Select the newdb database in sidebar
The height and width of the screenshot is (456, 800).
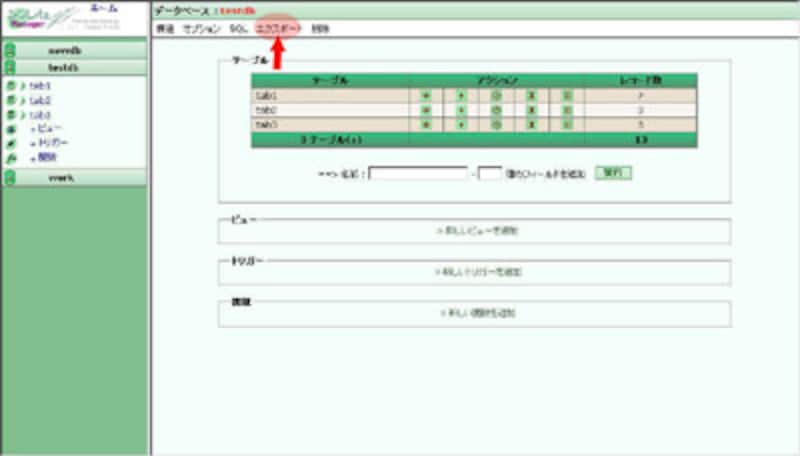65,50
